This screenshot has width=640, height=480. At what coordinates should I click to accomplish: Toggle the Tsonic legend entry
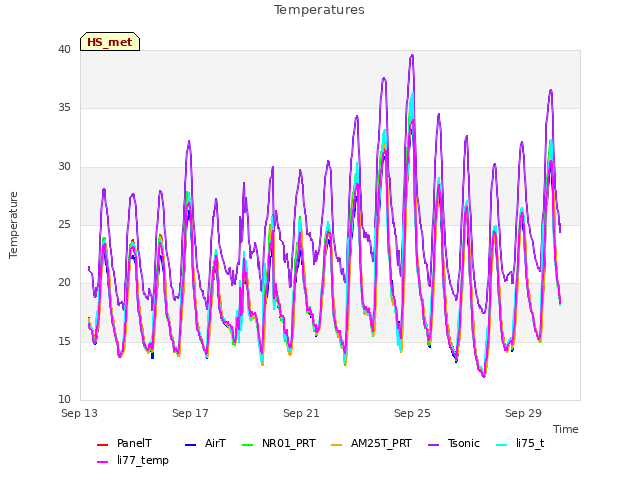tap(454, 443)
